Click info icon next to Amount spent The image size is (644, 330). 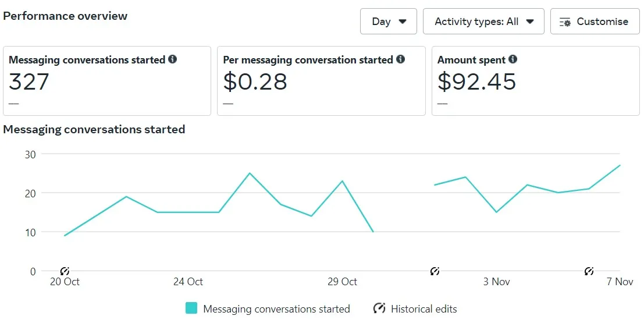[513, 59]
